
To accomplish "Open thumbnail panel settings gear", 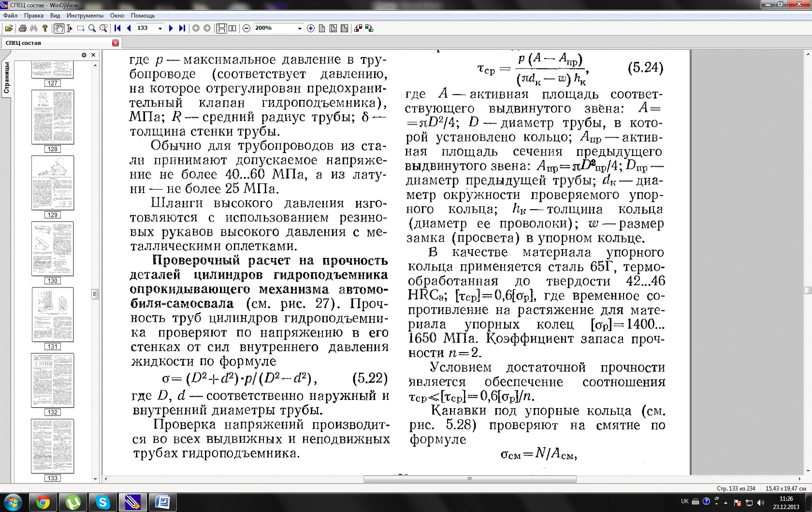I will point(84,55).
